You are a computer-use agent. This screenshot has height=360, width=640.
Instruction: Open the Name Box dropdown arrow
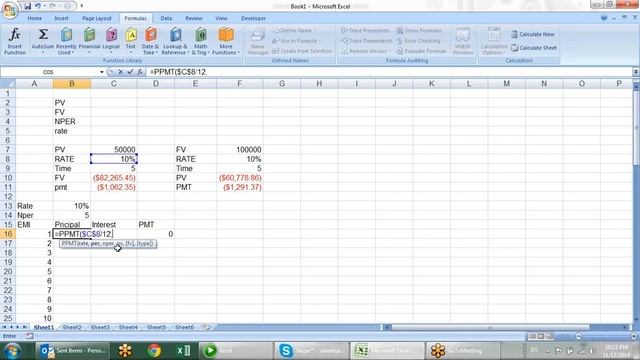[x=102, y=72]
